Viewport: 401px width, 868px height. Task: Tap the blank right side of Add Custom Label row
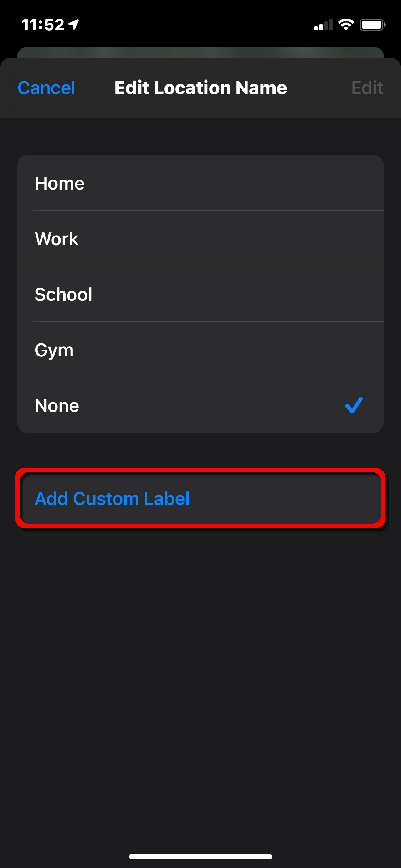tap(285, 498)
